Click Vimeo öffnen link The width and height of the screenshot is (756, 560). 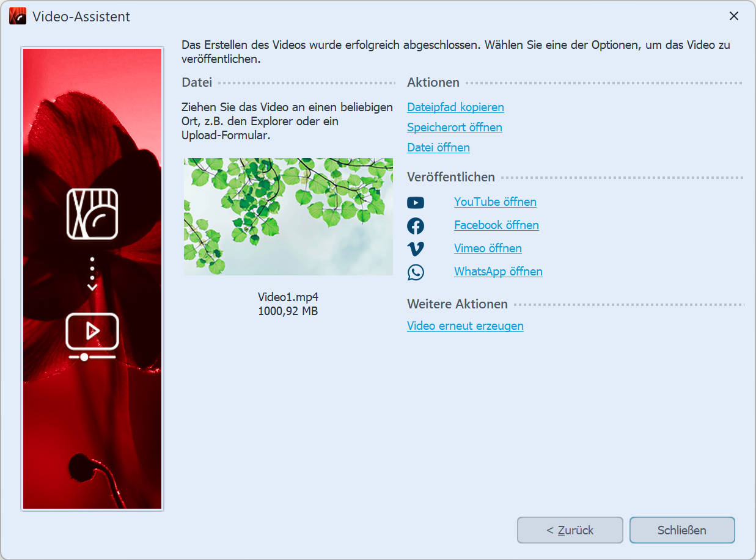pos(488,249)
